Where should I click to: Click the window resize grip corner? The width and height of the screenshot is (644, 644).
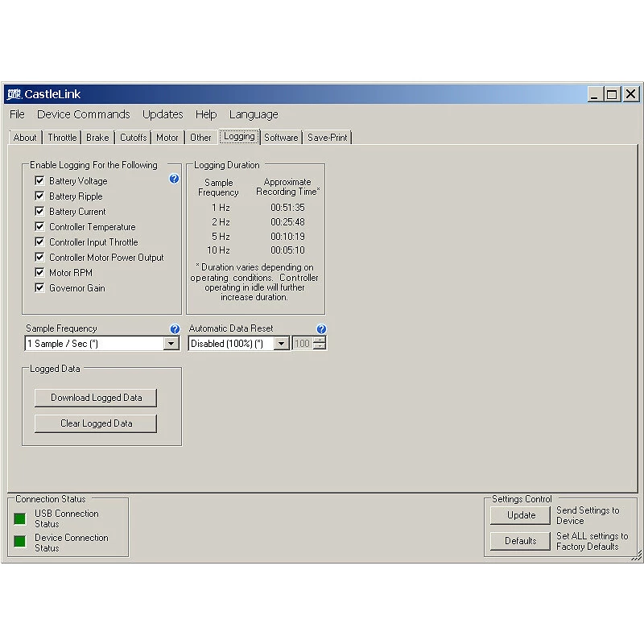point(636,555)
